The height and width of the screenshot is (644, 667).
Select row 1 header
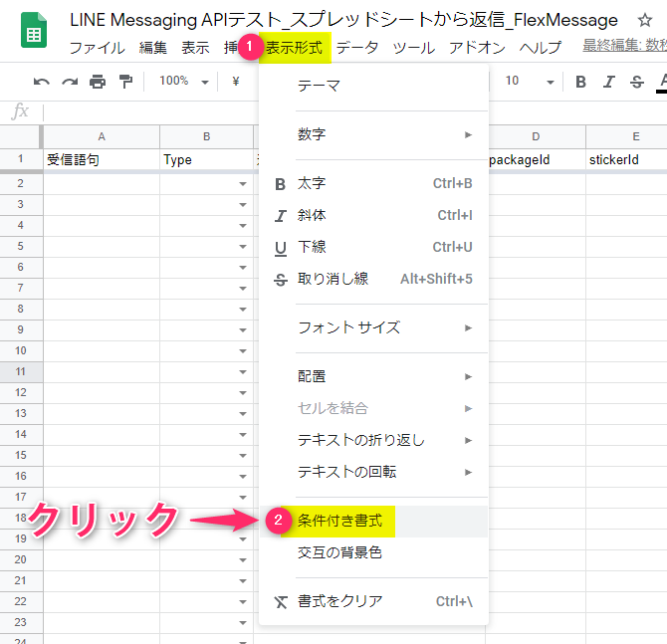coord(21,159)
